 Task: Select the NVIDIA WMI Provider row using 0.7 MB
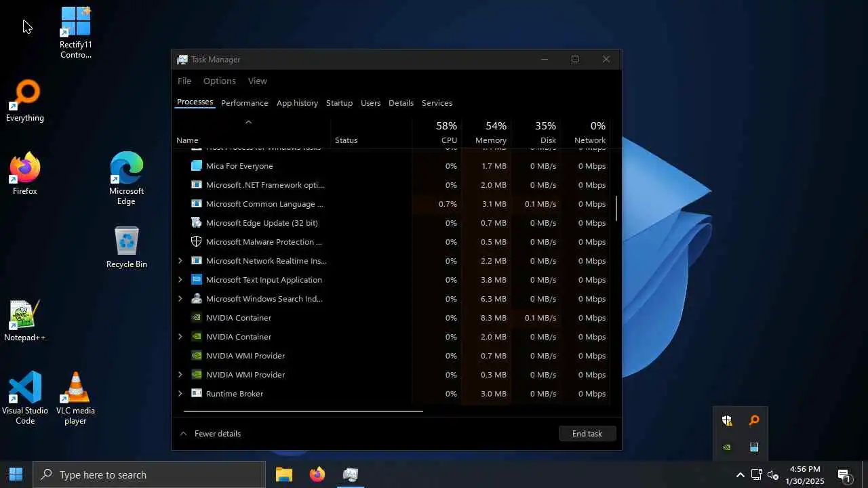tap(391, 355)
